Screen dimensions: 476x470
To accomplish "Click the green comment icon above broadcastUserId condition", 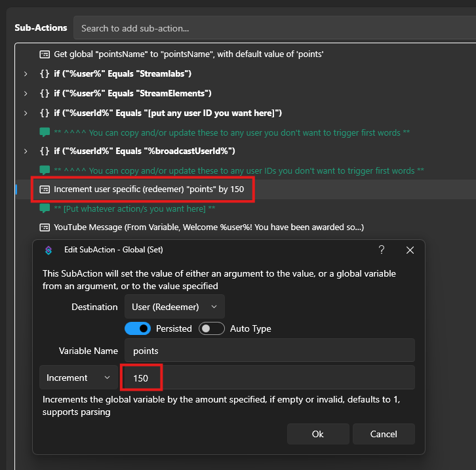I will [x=45, y=132].
